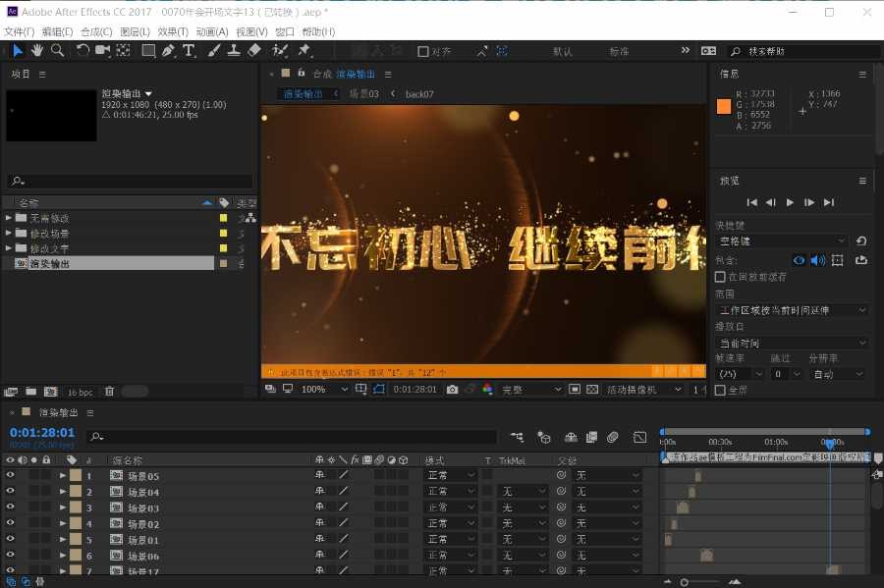Click the orange color swatch in Info panel
The height and width of the screenshot is (588, 884).
tap(723, 106)
